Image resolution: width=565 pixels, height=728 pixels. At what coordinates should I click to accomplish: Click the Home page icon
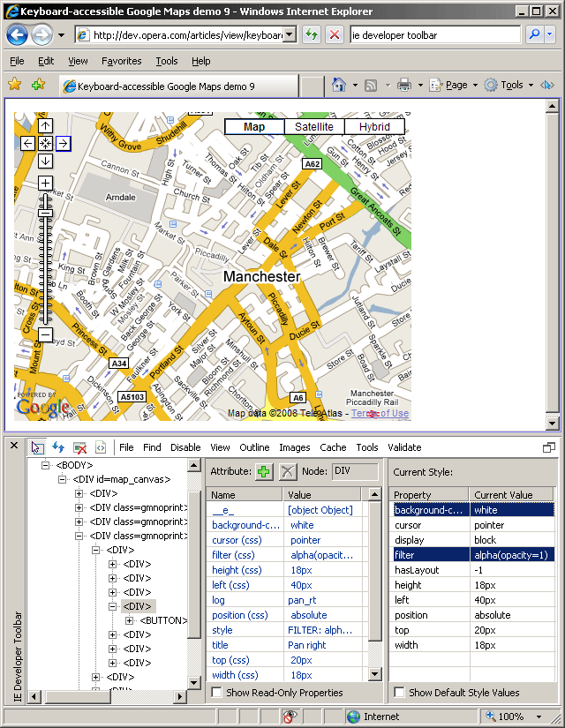[x=339, y=85]
